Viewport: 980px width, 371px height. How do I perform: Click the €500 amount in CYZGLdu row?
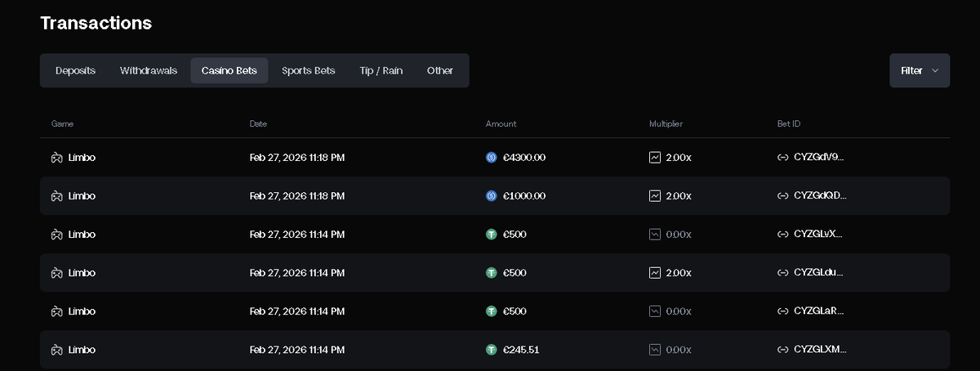[x=514, y=273]
